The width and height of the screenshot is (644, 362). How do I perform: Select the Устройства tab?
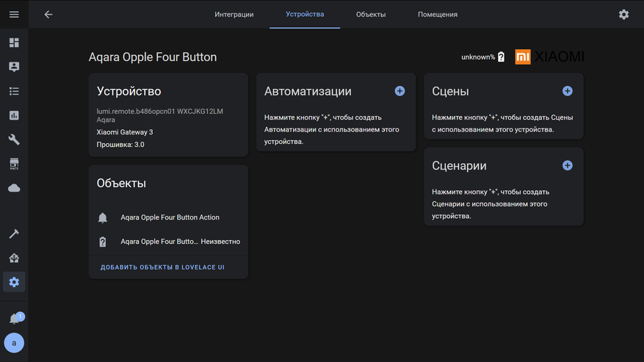point(305,15)
